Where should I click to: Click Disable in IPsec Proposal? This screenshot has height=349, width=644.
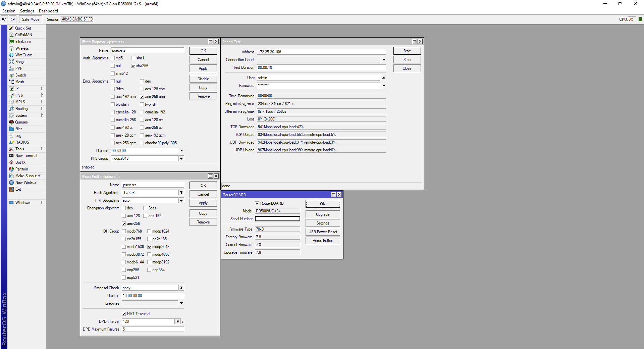coord(203,79)
